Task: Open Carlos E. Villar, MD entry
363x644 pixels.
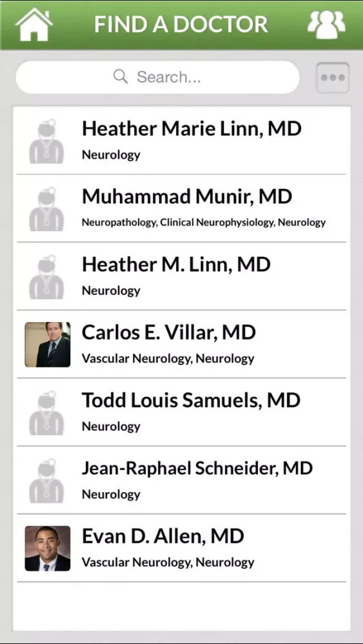Action: click(181, 344)
